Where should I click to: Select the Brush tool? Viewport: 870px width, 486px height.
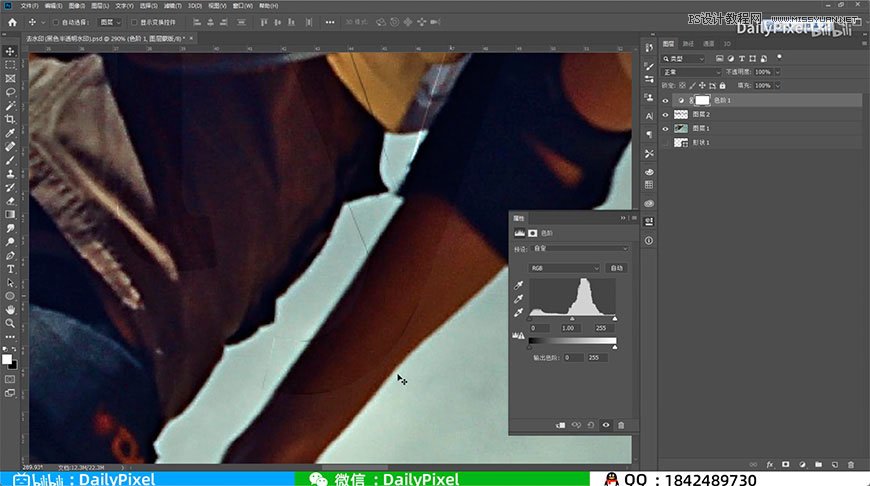10,160
